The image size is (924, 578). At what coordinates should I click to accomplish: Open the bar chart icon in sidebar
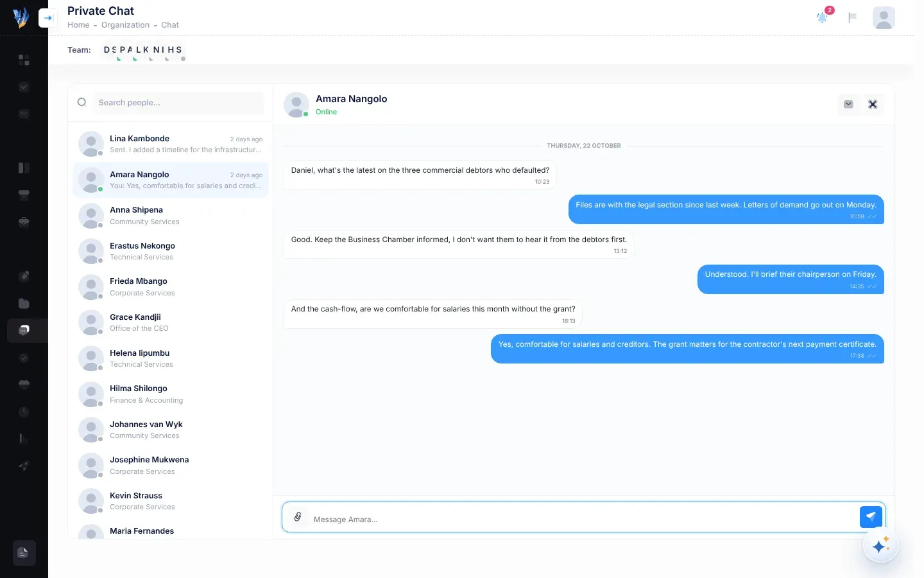coord(24,439)
